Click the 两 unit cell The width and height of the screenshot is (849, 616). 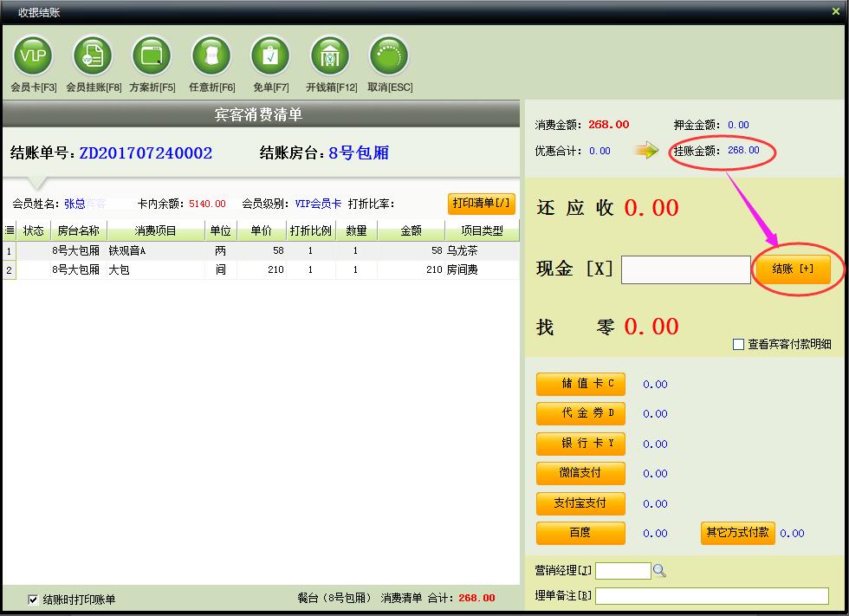(x=220, y=250)
